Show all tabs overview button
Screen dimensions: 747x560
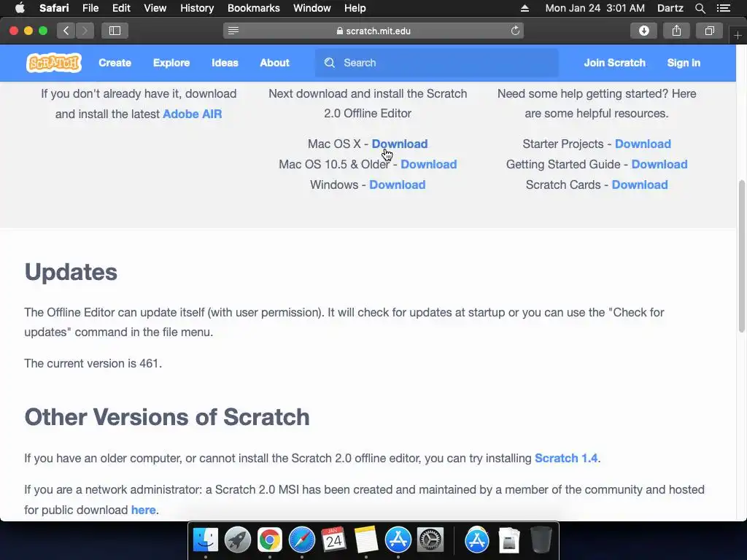[709, 31]
